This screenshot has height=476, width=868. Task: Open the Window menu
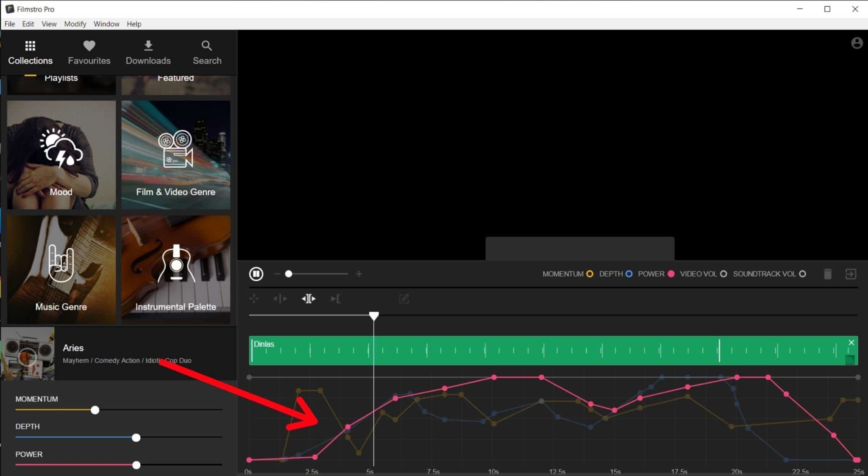[106, 24]
